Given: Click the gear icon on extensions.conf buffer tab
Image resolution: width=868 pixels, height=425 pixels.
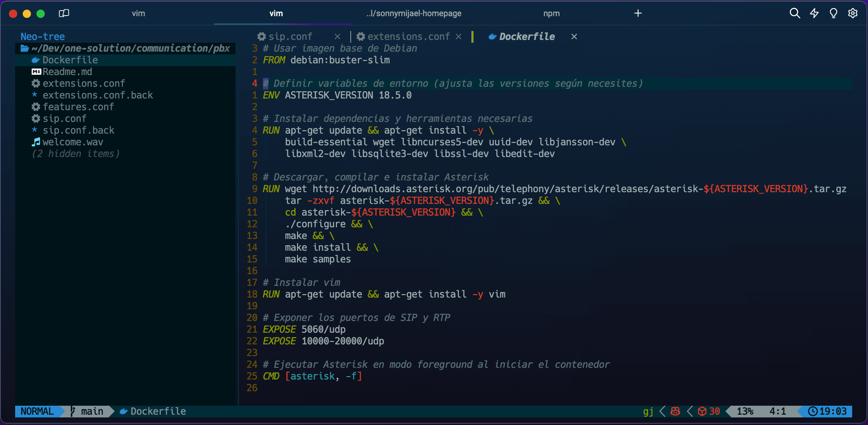Looking at the screenshot, I should [x=361, y=37].
